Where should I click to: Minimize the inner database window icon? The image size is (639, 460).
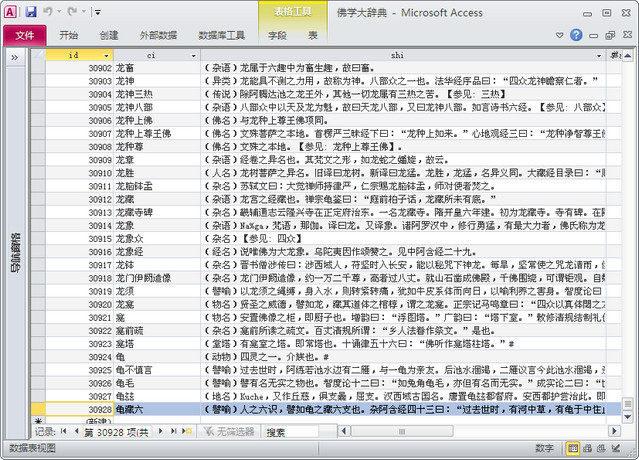(x=594, y=36)
